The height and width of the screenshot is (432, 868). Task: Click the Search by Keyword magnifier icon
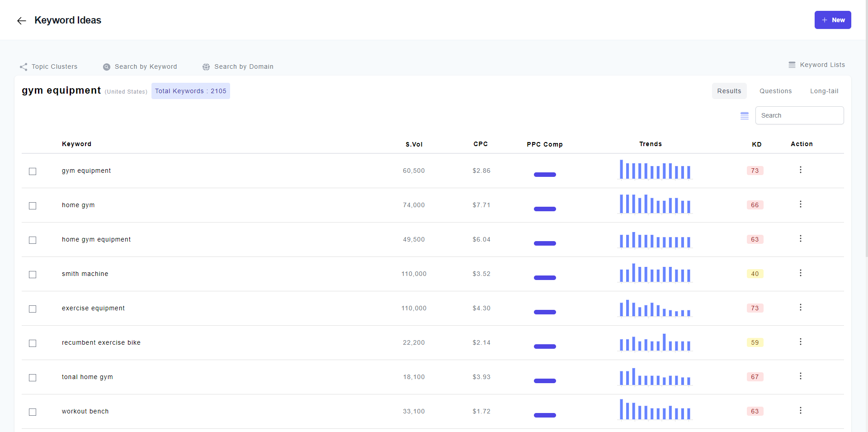click(x=107, y=67)
